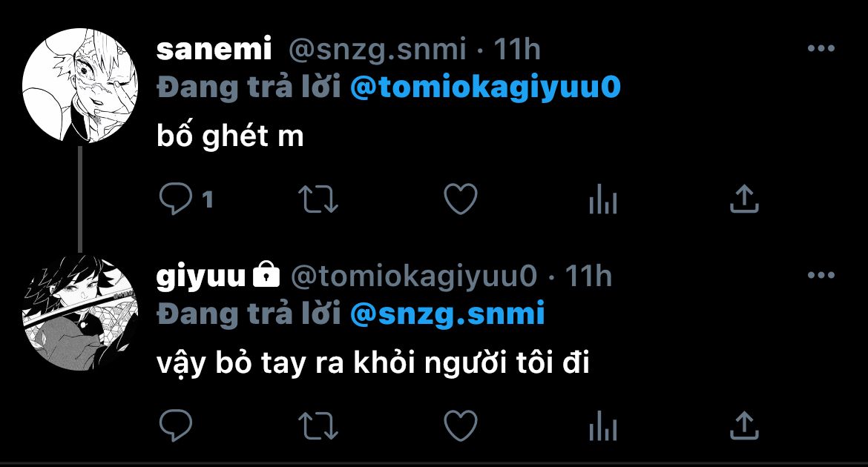Open giyuu's profile picture

point(81,312)
